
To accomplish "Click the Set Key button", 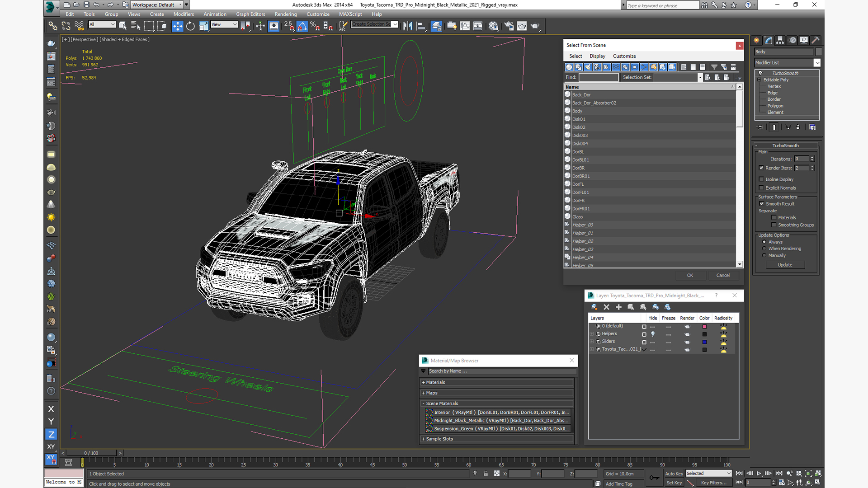I will click(x=674, y=483).
